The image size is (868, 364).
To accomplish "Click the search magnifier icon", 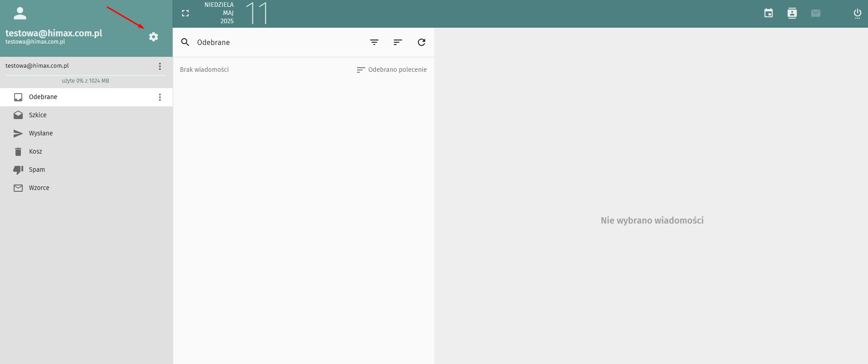I will (185, 42).
